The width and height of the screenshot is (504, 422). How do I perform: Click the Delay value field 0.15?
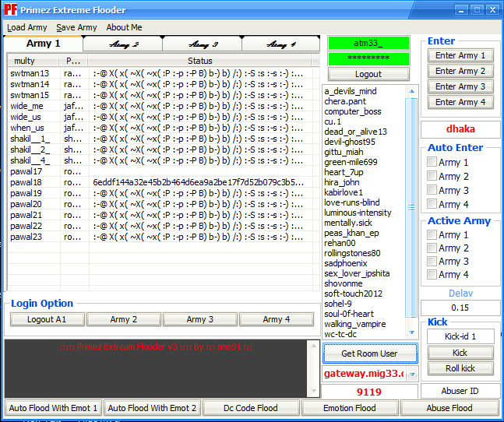click(460, 308)
